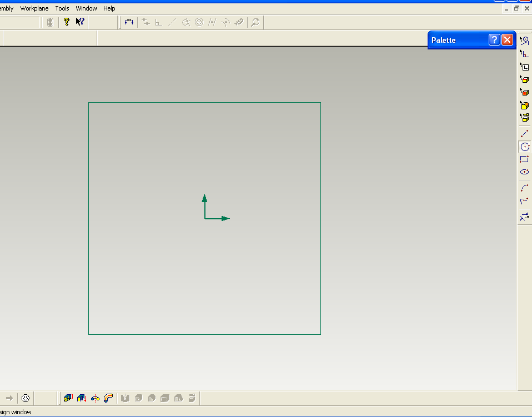Select the Spline sketching tool
This screenshot has height=417, width=532.
tap(524, 201)
